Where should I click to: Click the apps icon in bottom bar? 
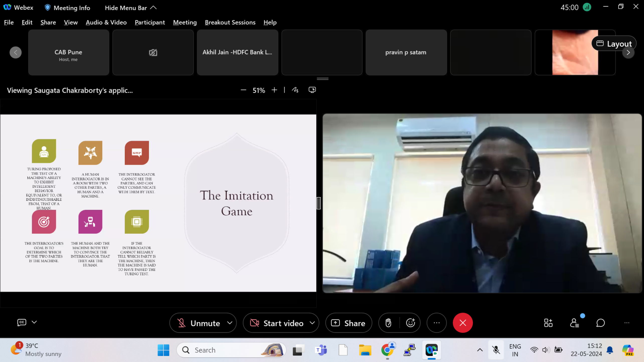pos(548,323)
